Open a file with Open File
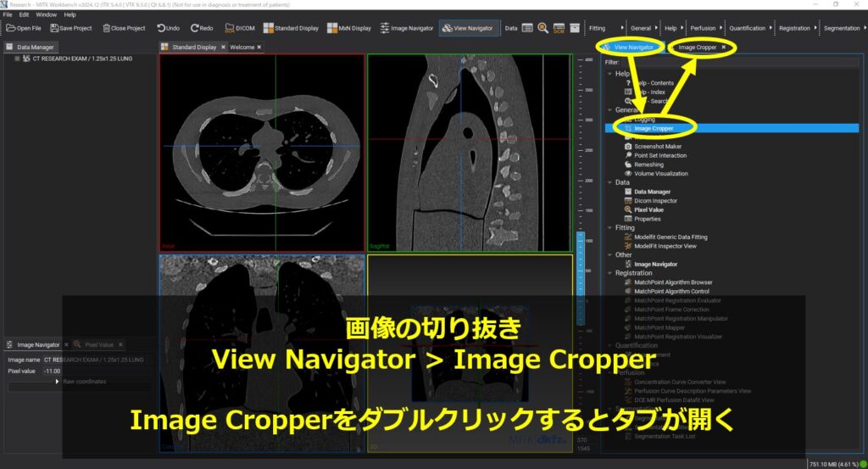Image resolution: width=868 pixels, height=469 pixels. [x=23, y=28]
